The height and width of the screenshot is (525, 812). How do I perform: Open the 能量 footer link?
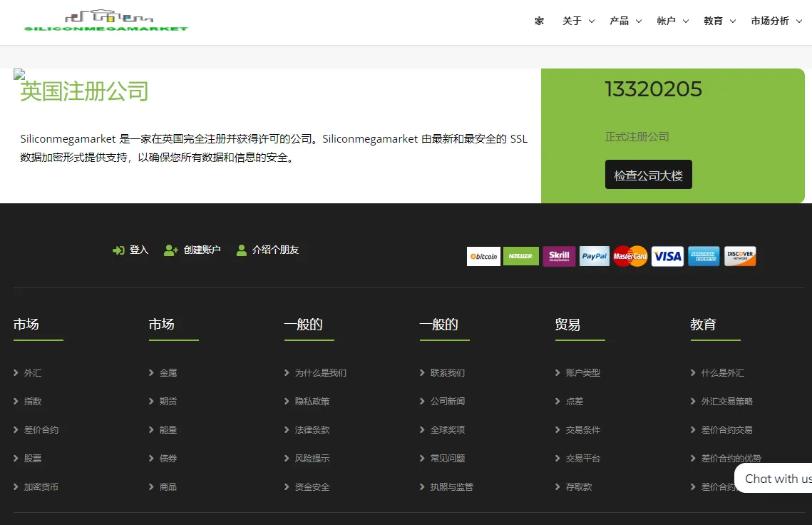[x=168, y=429]
